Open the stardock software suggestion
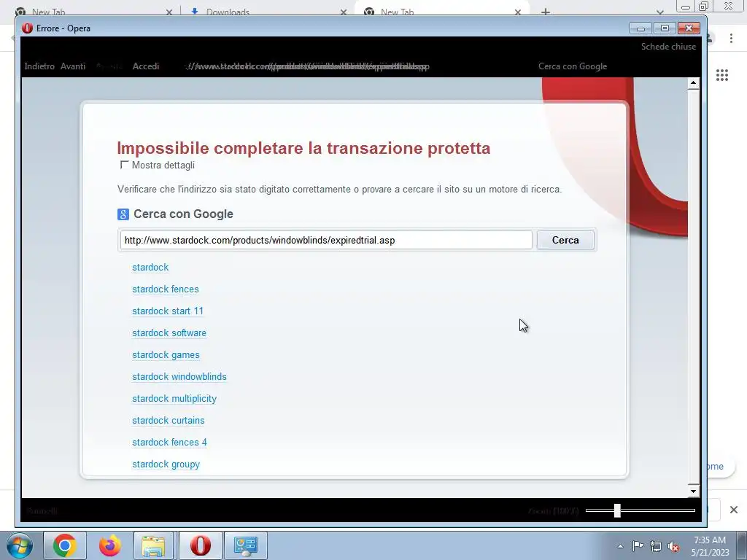 click(x=169, y=332)
